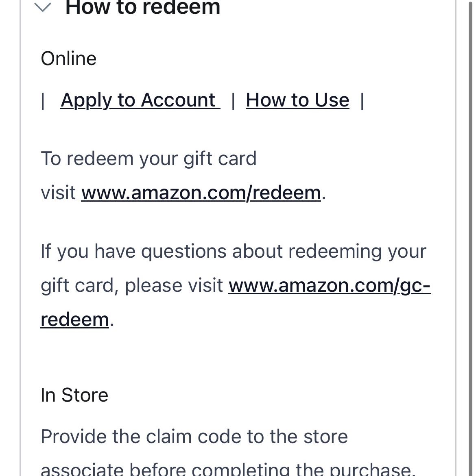Click the wrapped "redeem" link text
Image resolution: width=476 pixels, height=476 pixels.
(x=75, y=320)
